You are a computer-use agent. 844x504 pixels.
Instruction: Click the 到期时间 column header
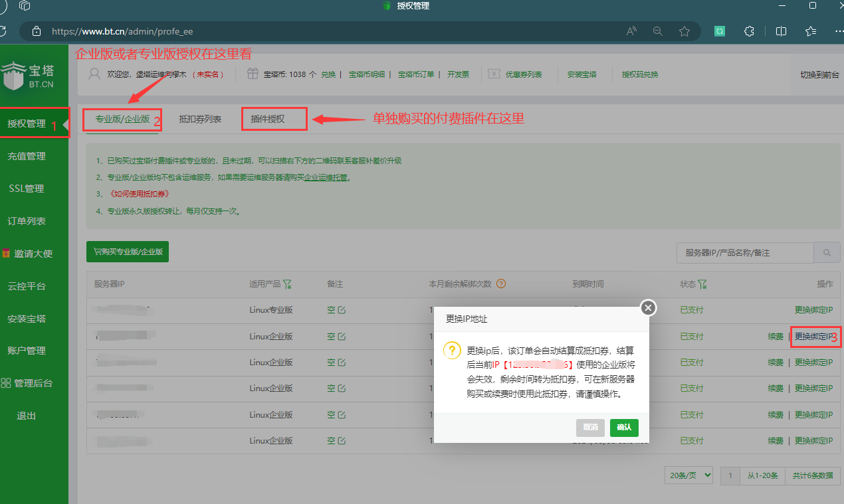click(588, 284)
